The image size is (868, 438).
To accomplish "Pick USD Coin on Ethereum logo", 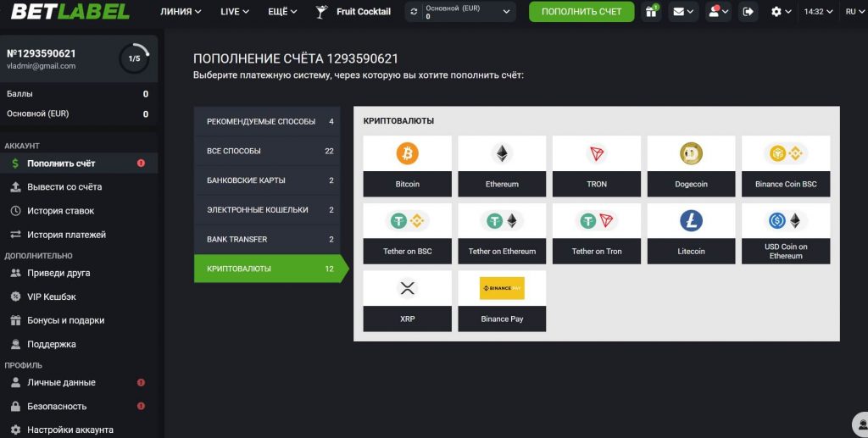I will pyautogui.click(x=786, y=221).
